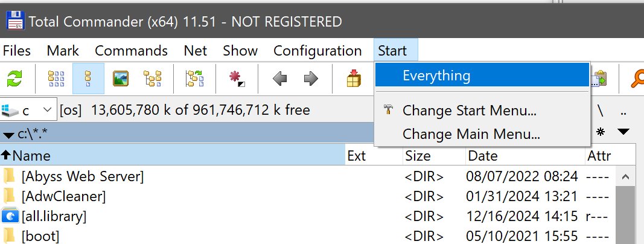Open the Net menu

pyautogui.click(x=196, y=51)
